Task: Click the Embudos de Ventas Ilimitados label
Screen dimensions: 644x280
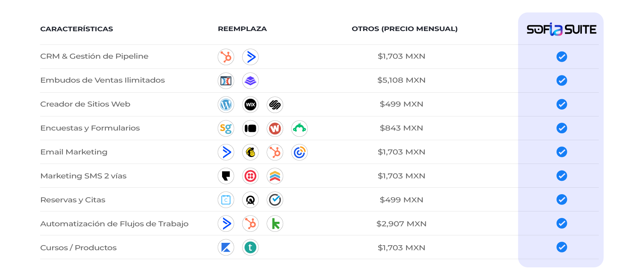Action: pos(102,80)
